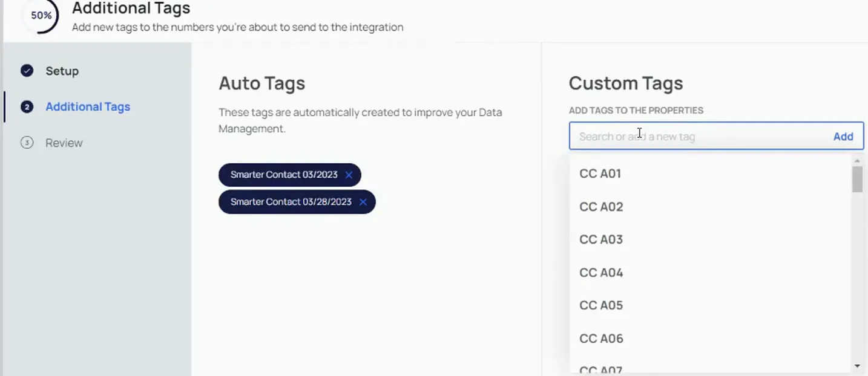Pick CC A06 from the suggestions
The image size is (868, 376).
pos(711,339)
